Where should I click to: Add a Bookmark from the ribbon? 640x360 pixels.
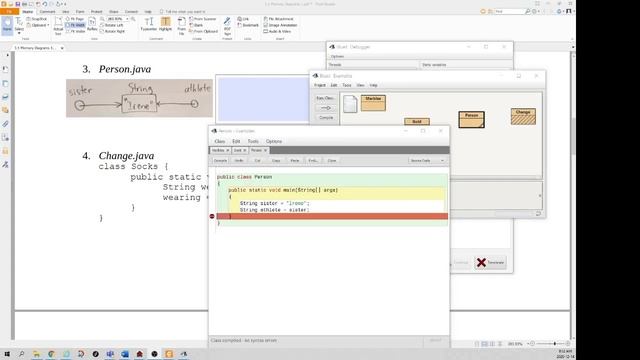pos(248,25)
